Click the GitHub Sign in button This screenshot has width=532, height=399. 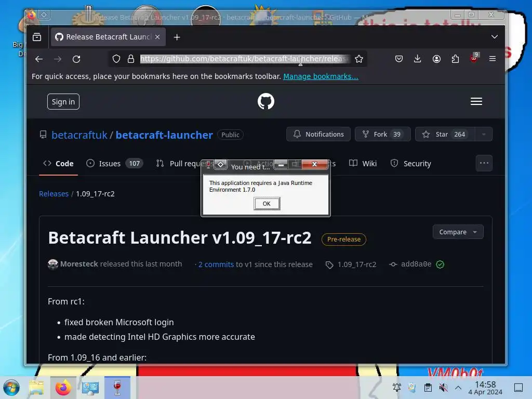click(63, 102)
